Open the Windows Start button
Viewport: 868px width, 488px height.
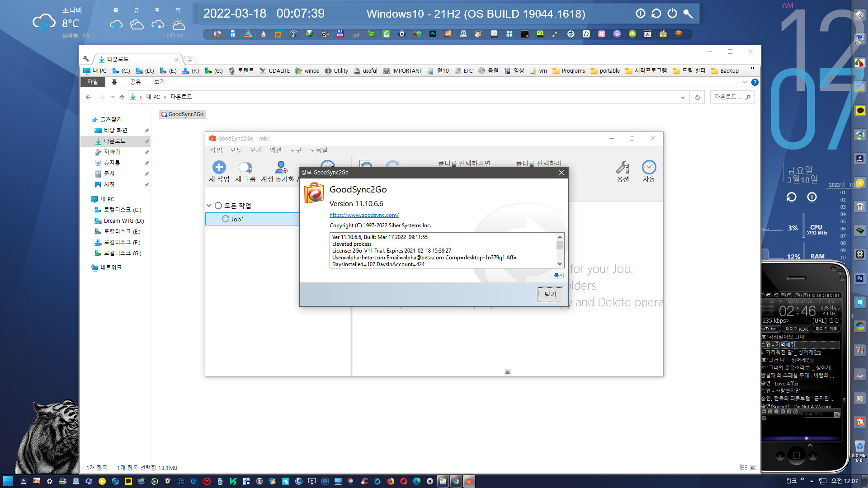(x=8, y=481)
